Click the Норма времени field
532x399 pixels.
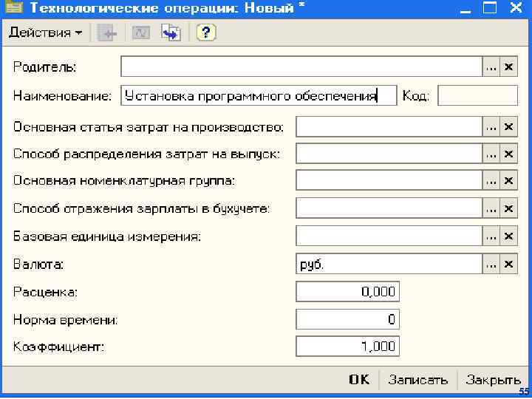[x=347, y=319]
